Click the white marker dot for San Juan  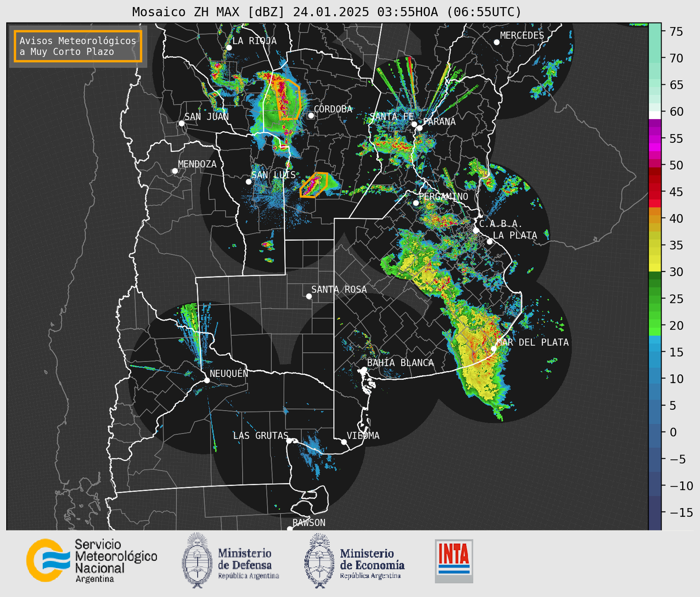(181, 123)
